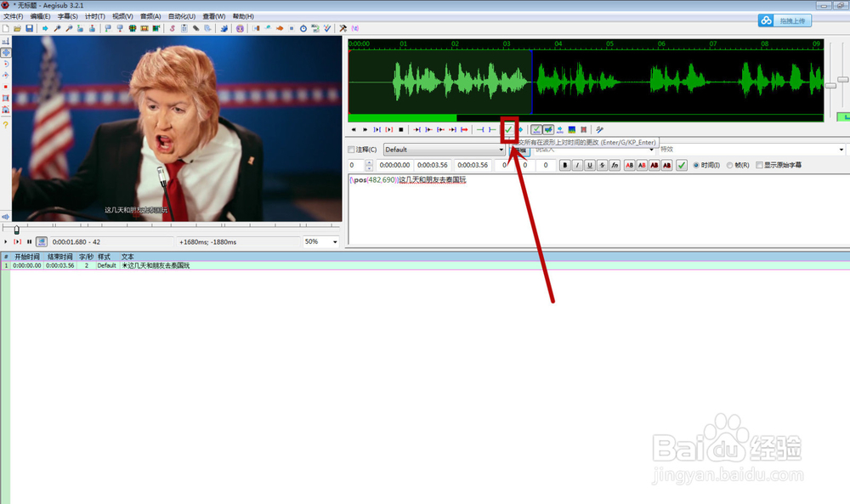Click the cloud upload 拖拽上传 button
The height and width of the screenshot is (504, 850).
[785, 20]
